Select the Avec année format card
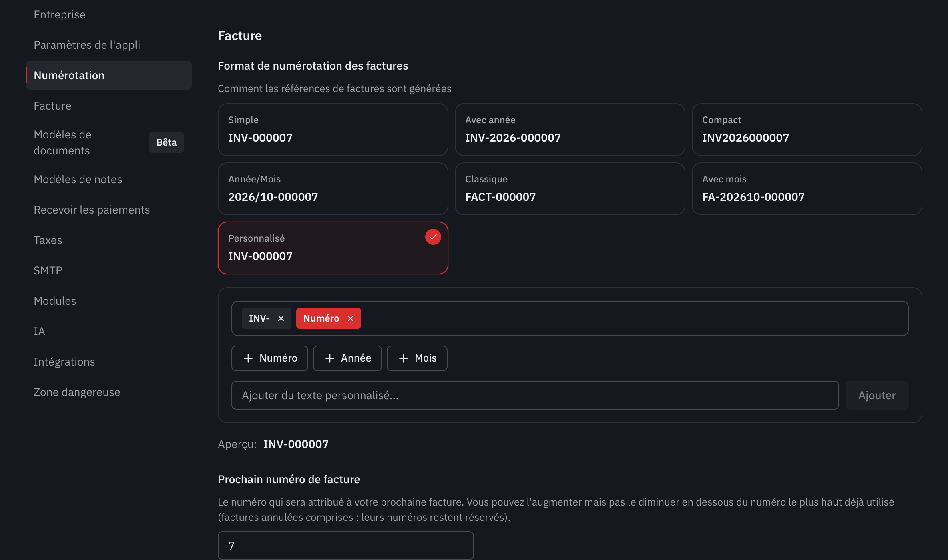948x560 pixels. (x=570, y=130)
